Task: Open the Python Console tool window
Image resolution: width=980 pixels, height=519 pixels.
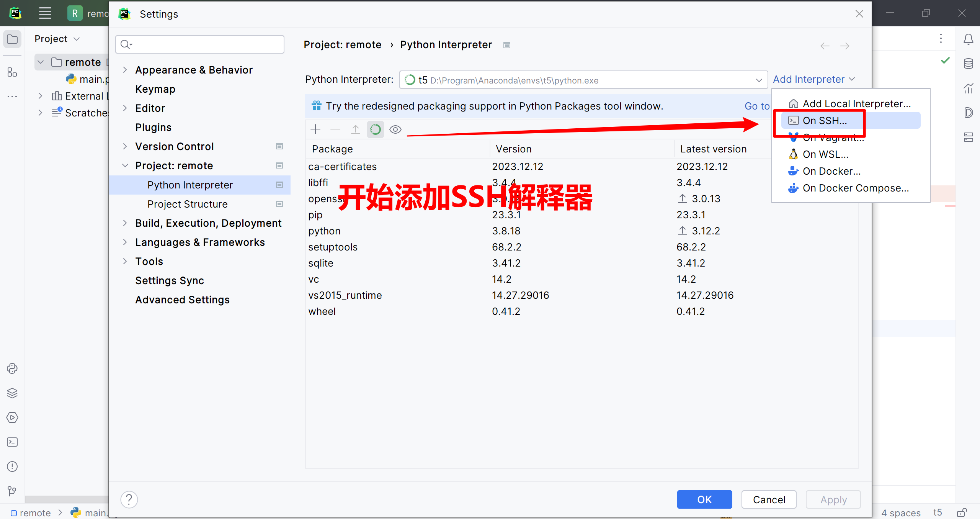Action: pyautogui.click(x=12, y=368)
